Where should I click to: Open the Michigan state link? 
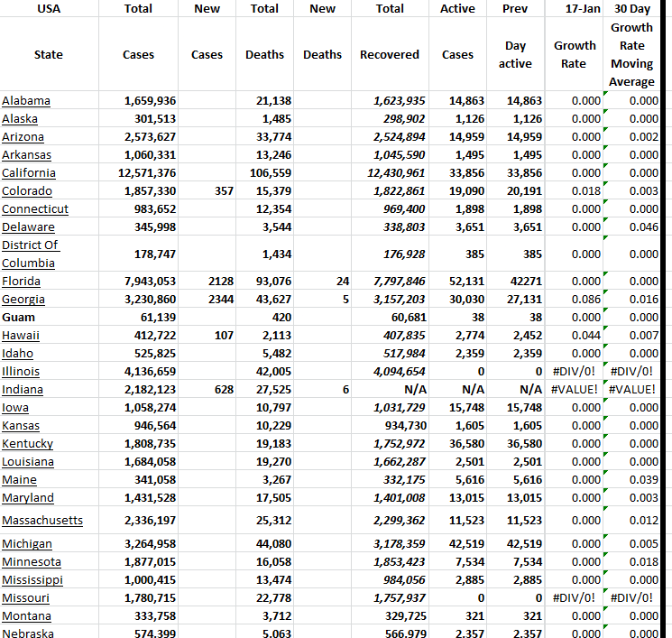click(27, 543)
